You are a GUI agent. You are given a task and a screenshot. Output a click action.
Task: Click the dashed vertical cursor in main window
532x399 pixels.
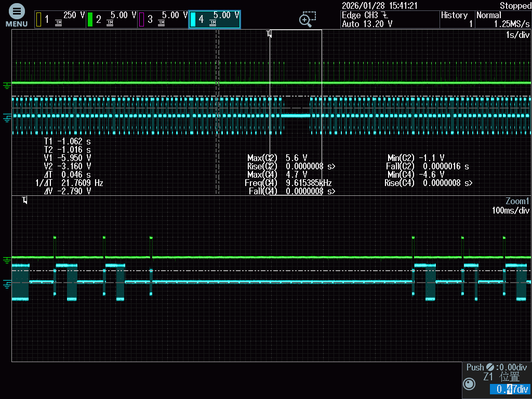pyautogui.click(x=218, y=112)
